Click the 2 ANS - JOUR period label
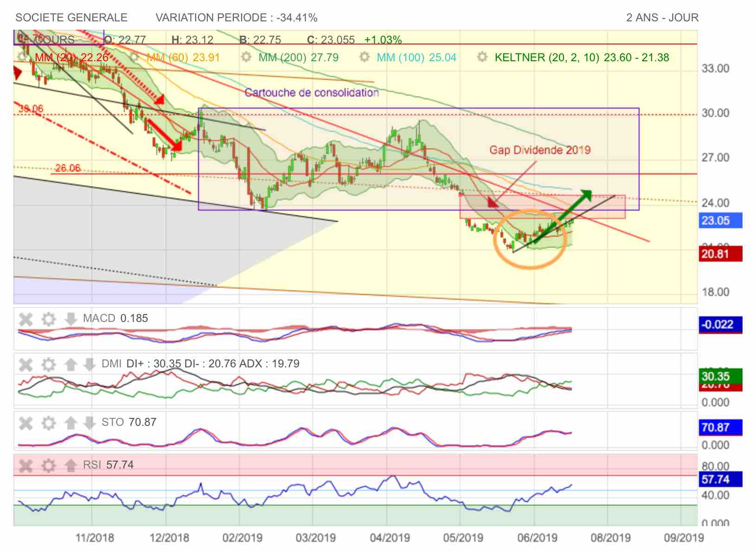The image size is (756, 552). pyautogui.click(x=662, y=18)
